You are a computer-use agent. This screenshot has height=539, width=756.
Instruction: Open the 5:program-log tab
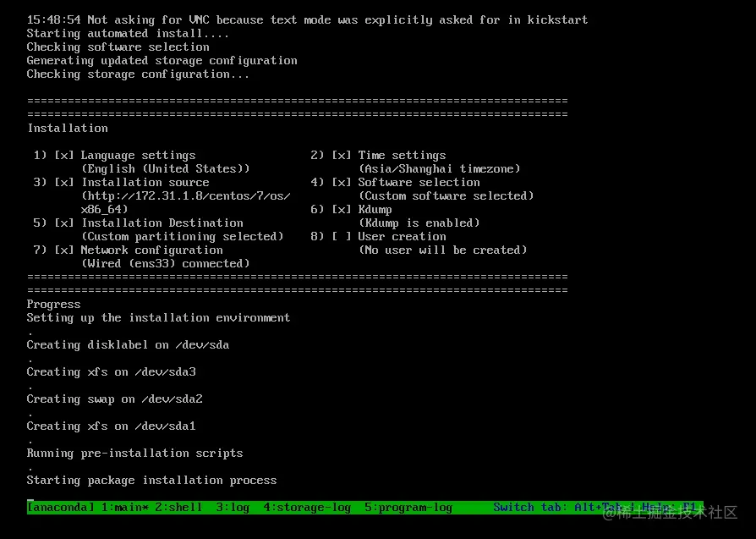tap(408, 507)
